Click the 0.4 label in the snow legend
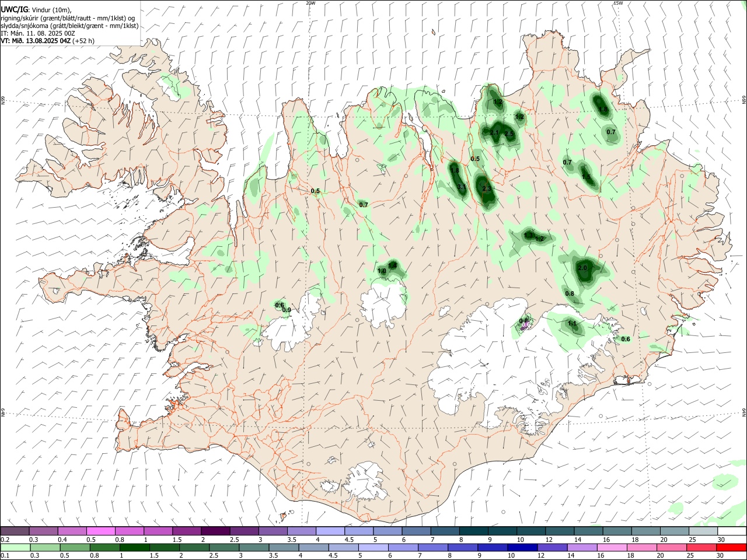 click(62, 540)
